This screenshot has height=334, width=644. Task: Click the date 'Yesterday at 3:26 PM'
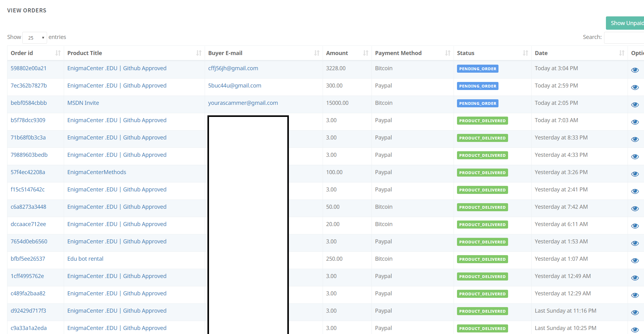click(x=561, y=172)
